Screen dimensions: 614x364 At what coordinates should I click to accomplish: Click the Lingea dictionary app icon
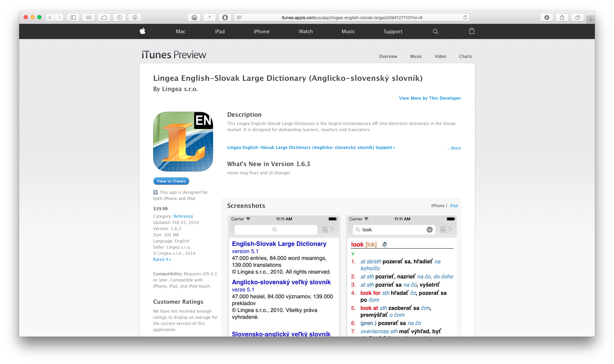[183, 141]
